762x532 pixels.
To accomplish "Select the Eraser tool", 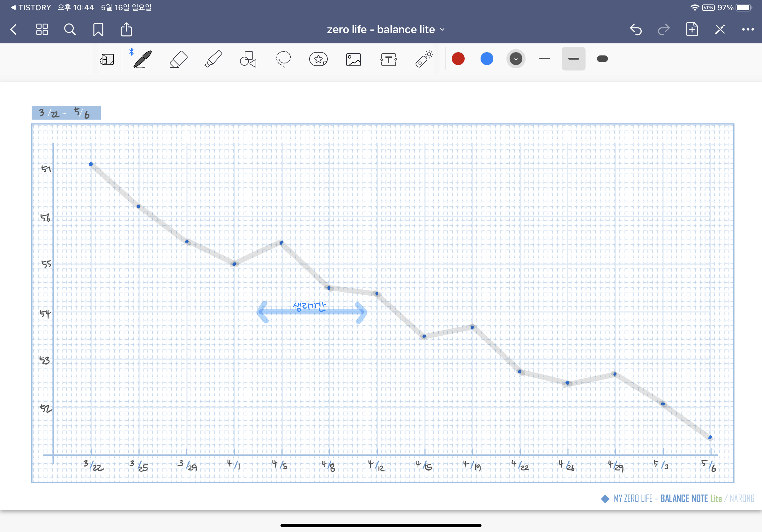I will click(x=178, y=59).
